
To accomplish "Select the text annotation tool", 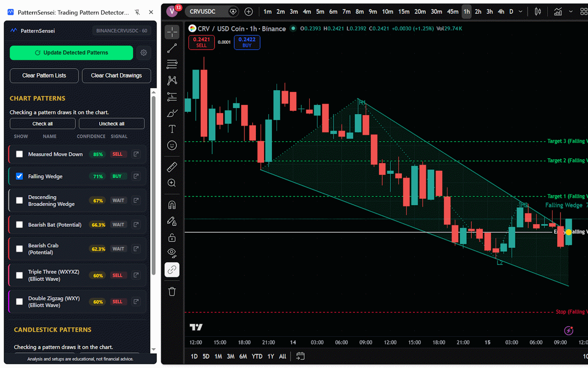I will coord(172,129).
